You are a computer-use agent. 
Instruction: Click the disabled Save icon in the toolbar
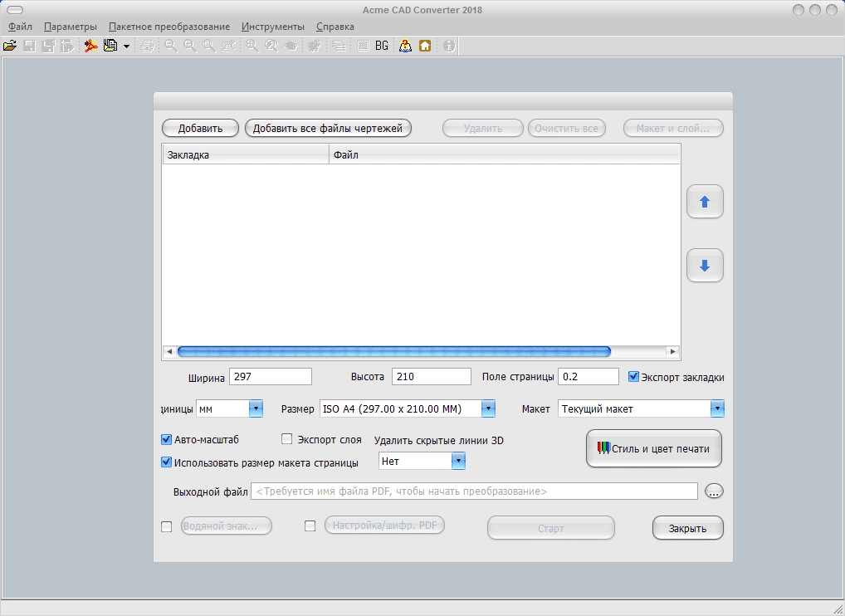(30, 46)
